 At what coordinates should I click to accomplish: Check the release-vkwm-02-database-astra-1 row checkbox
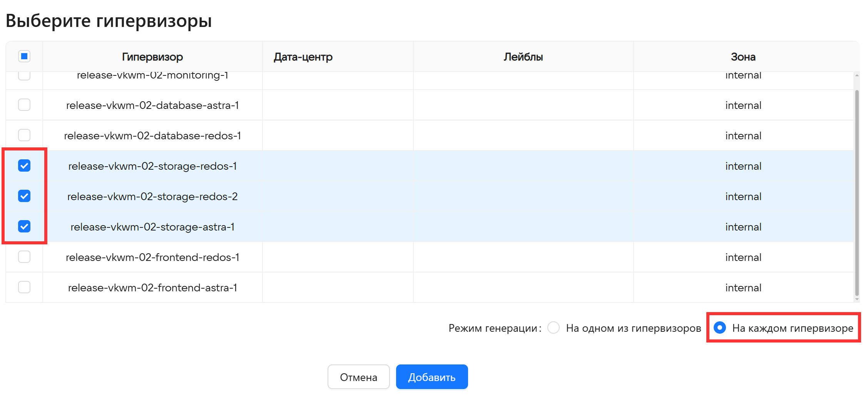coord(24,105)
